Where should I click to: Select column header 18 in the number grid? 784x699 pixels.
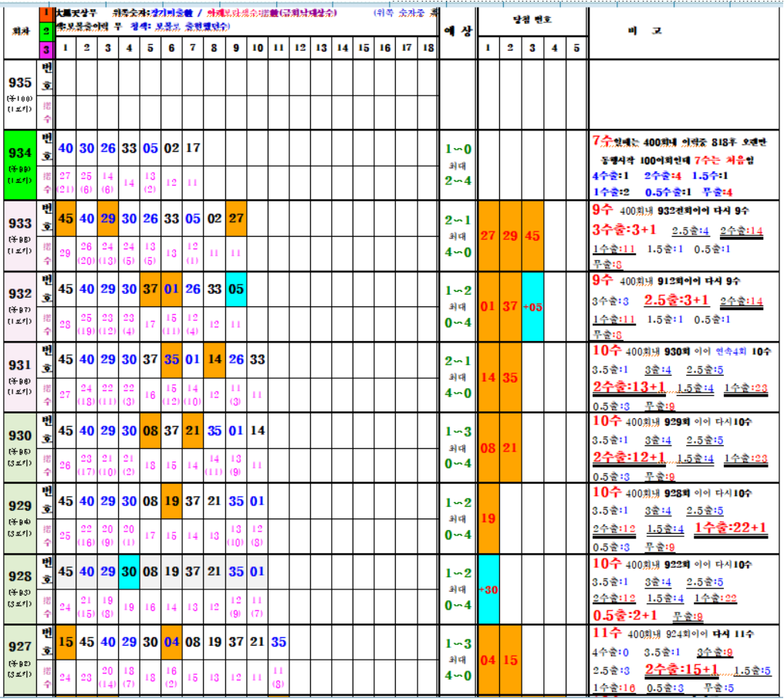tap(427, 49)
